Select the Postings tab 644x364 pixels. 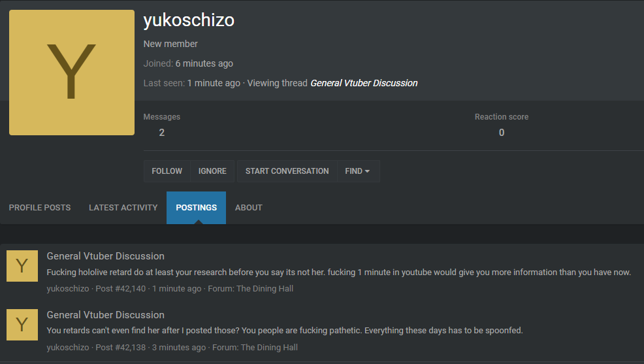197,207
